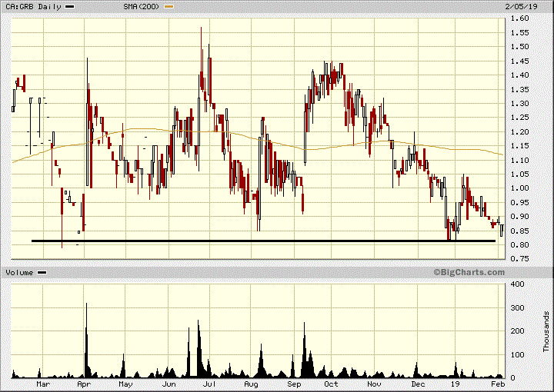Click the 1.00 price axis label
Image resolution: width=554 pixels, height=392 pixels.
519,188
